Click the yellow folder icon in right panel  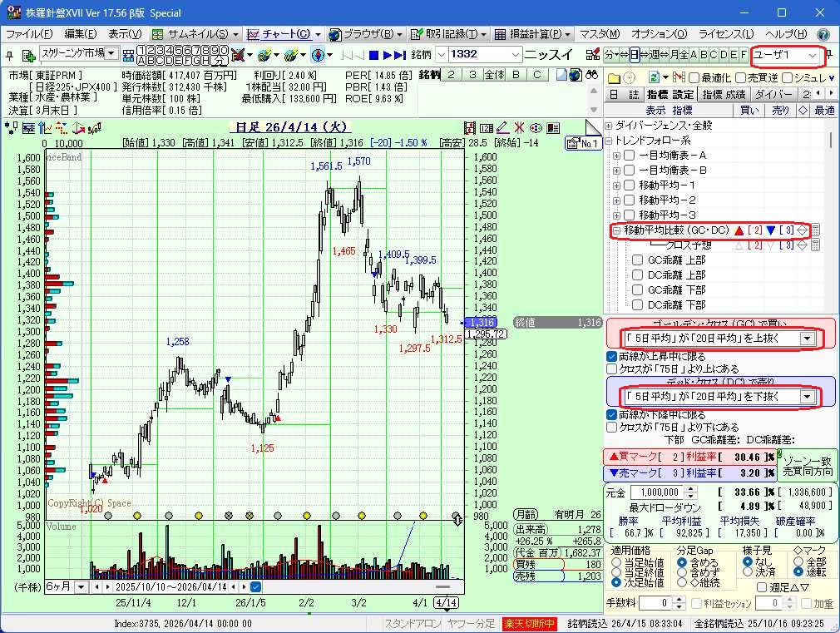tap(614, 77)
